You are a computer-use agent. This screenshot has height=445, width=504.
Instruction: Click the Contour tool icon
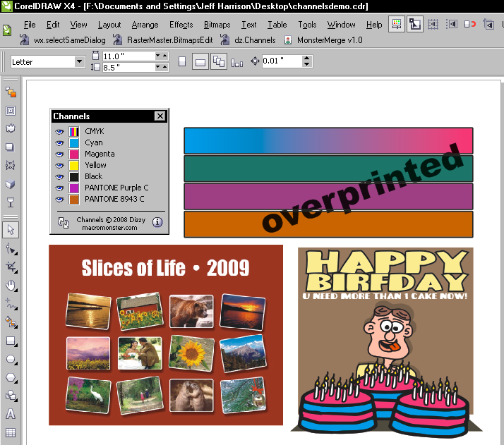(11, 111)
